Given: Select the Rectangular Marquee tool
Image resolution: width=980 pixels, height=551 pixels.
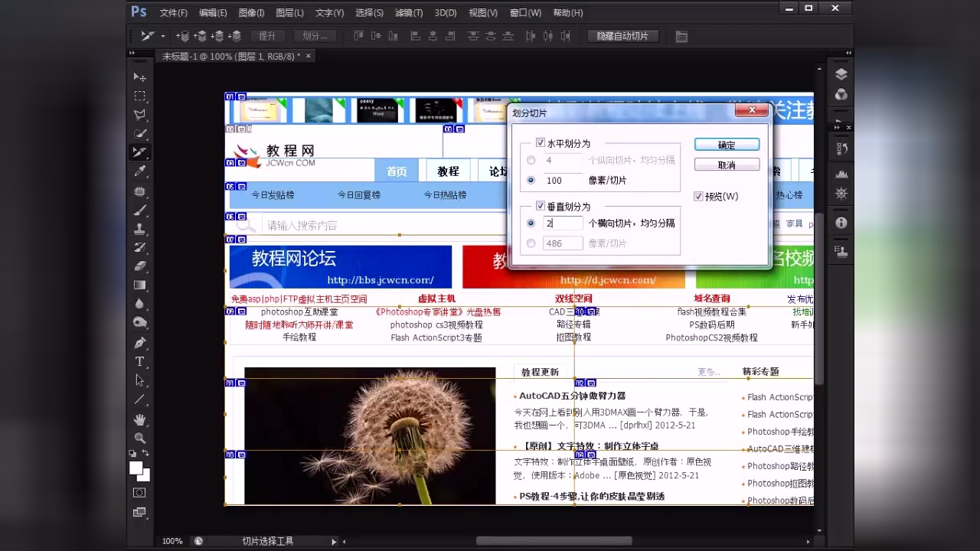Looking at the screenshot, I should coord(139,96).
